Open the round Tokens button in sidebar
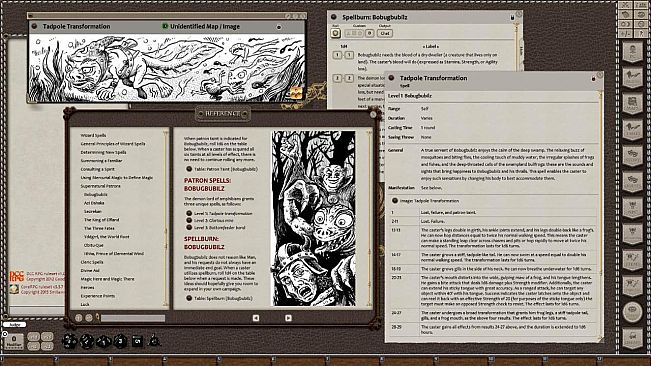This screenshot has height=366, width=651. (633, 312)
